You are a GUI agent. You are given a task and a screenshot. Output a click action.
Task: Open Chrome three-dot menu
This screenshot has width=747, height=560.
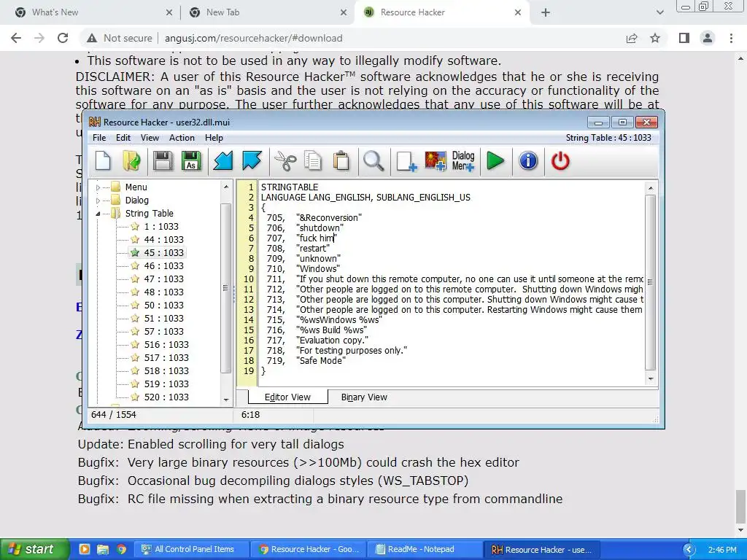point(731,38)
